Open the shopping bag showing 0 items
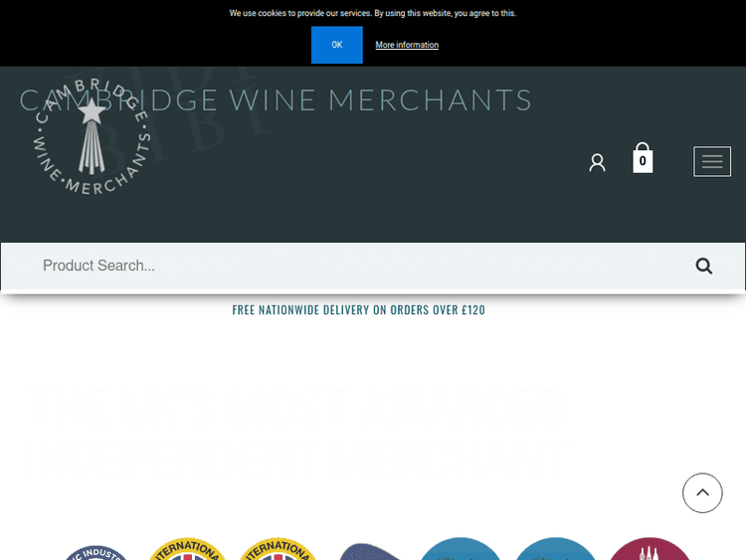 pyautogui.click(x=643, y=158)
